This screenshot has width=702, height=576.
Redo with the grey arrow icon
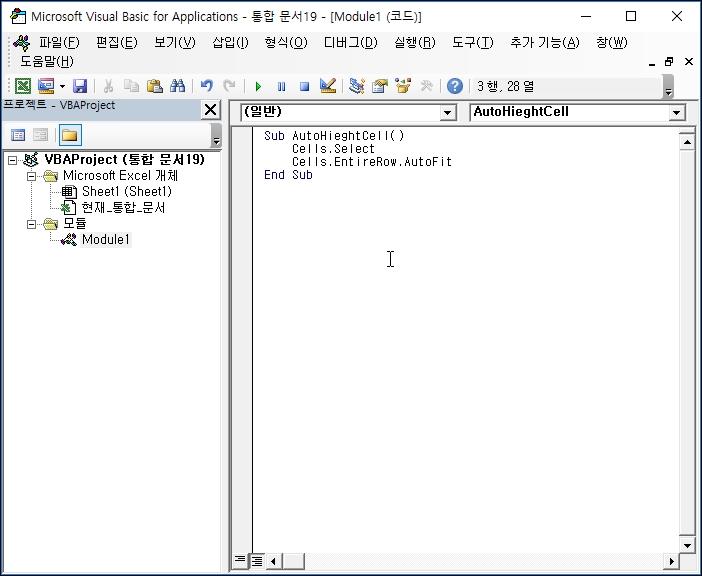tap(229, 86)
